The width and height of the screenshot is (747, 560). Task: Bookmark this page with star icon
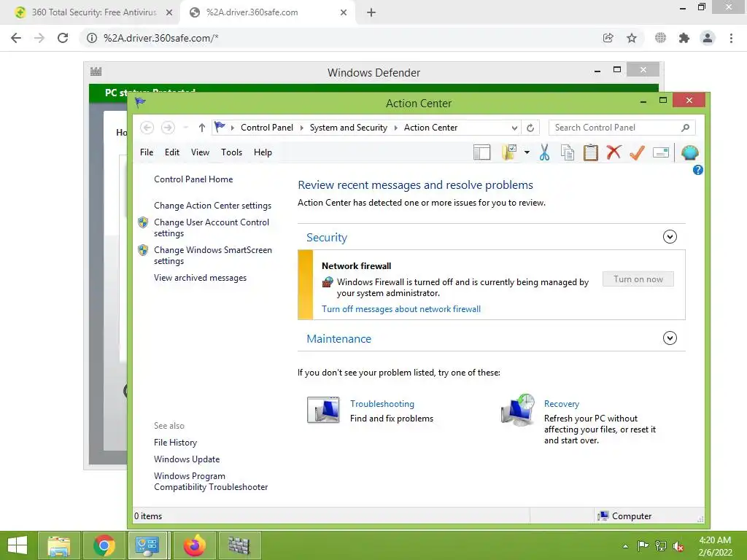632,38
